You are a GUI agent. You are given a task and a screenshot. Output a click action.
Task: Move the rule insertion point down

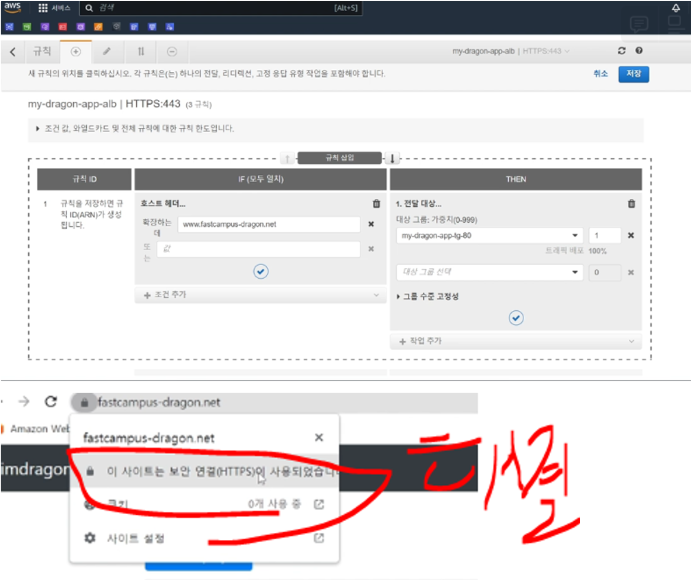pos(392,158)
